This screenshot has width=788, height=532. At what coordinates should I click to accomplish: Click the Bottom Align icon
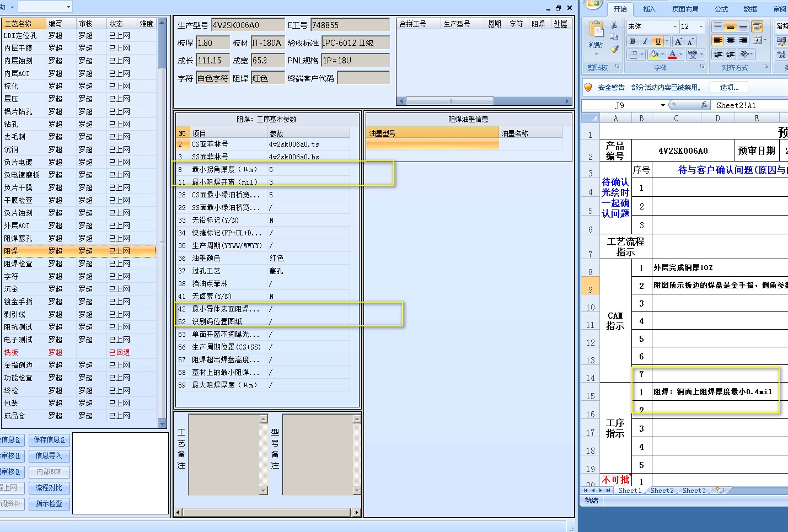click(x=743, y=26)
